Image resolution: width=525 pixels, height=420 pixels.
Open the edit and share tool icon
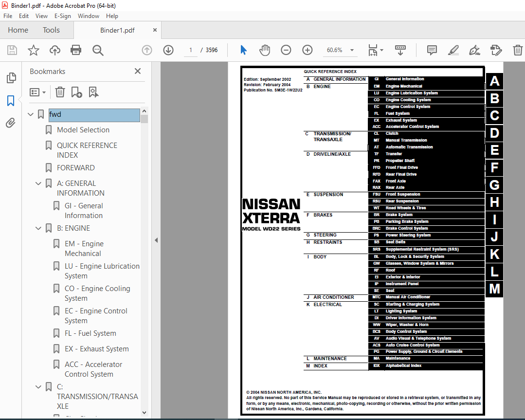[496, 50]
